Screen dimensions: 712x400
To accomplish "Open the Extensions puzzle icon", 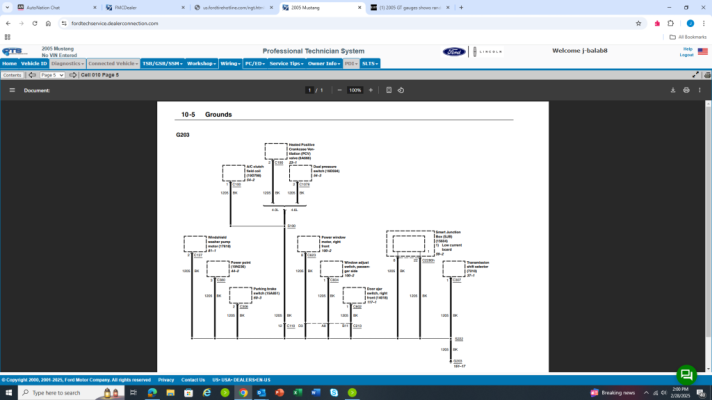I will pos(671,23).
